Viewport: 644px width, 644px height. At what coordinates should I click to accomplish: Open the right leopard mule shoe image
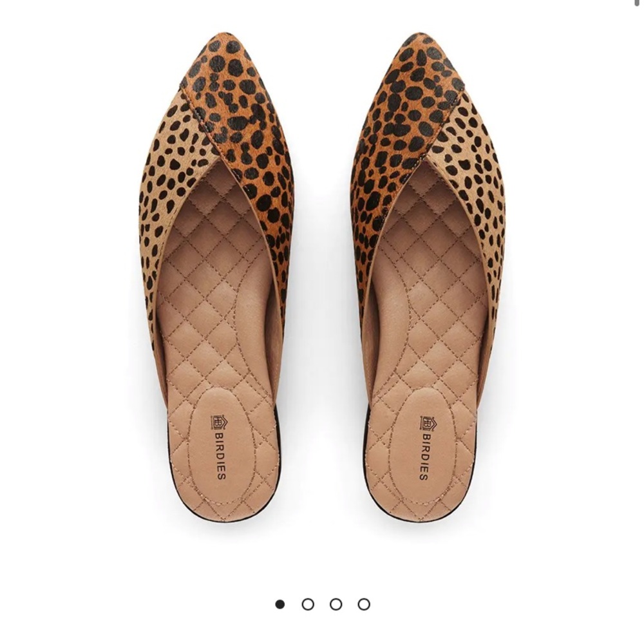pos(428,276)
